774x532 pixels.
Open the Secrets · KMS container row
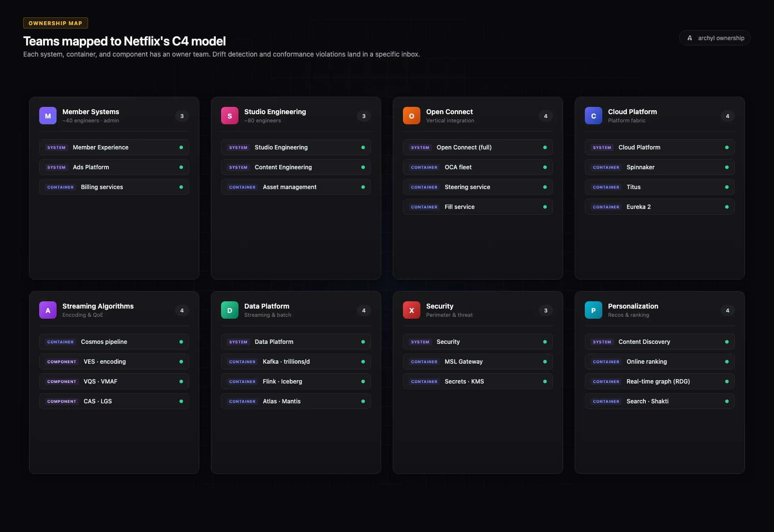[478, 382]
